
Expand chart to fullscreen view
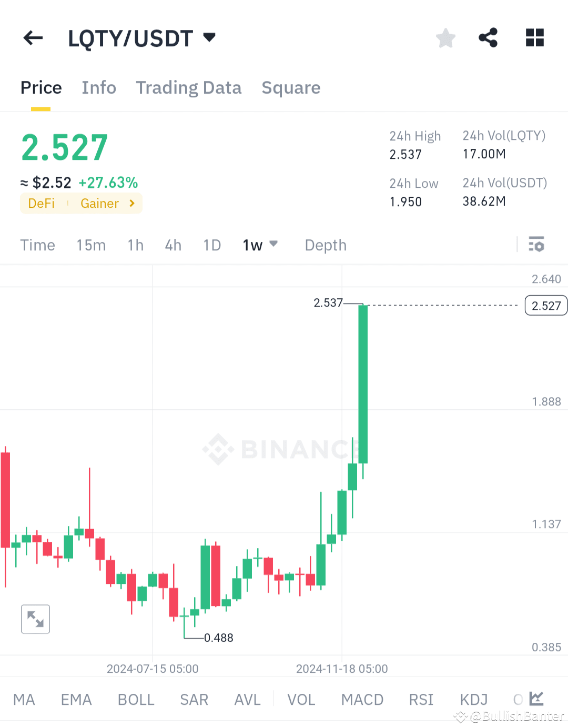point(35,619)
